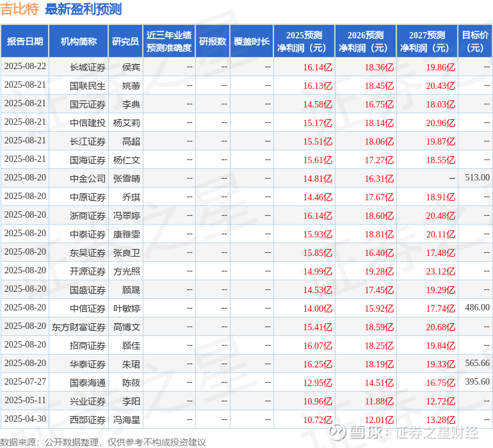Click the 机构简称 column header
The height and width of the screenshot is (448, 493).
[x=79, y=41]
